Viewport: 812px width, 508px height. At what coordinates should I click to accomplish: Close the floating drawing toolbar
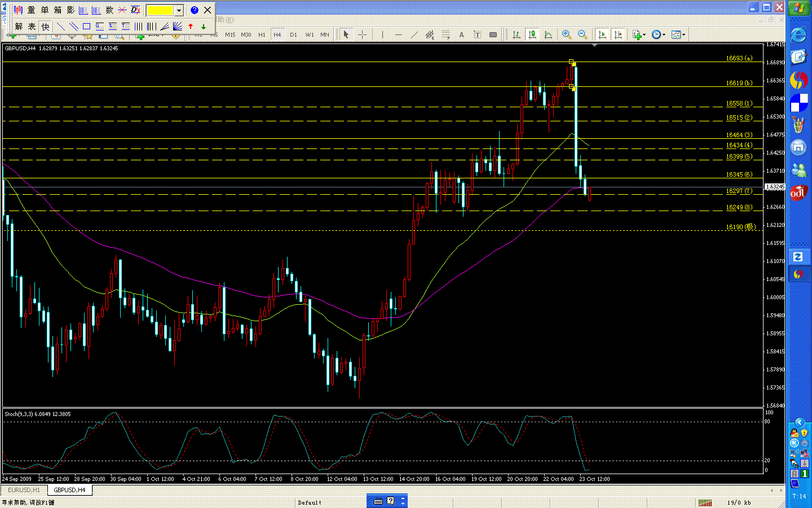pyautogui.click(x=208, y=10)
